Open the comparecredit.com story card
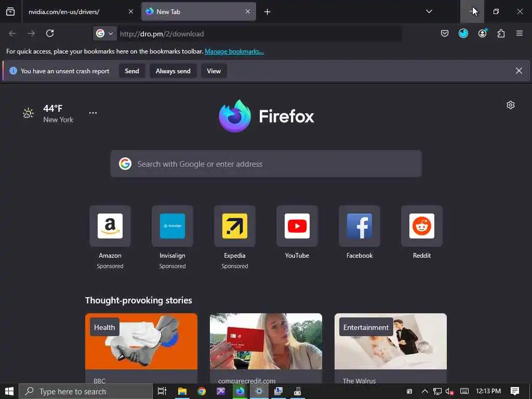 (266, 348)
